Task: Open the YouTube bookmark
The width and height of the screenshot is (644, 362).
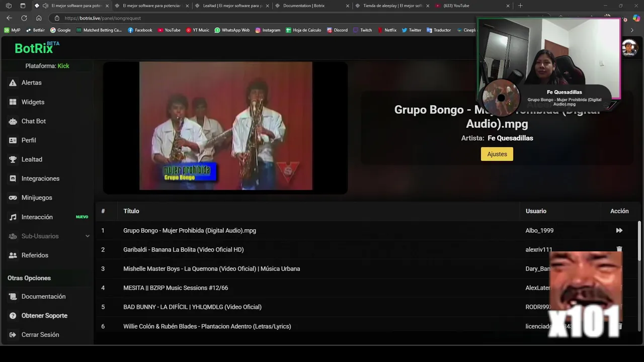Action: pyautogui.click(x=169, y=30)
